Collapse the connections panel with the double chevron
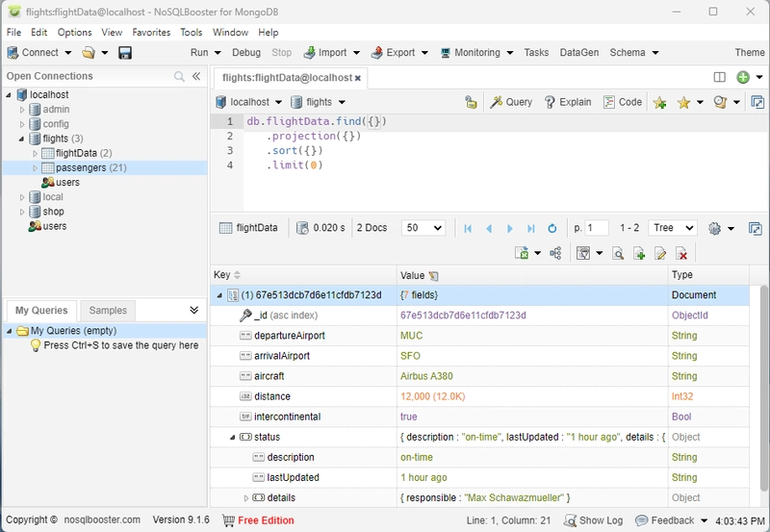This screenshot has height=532, width=770. point(196,76)
